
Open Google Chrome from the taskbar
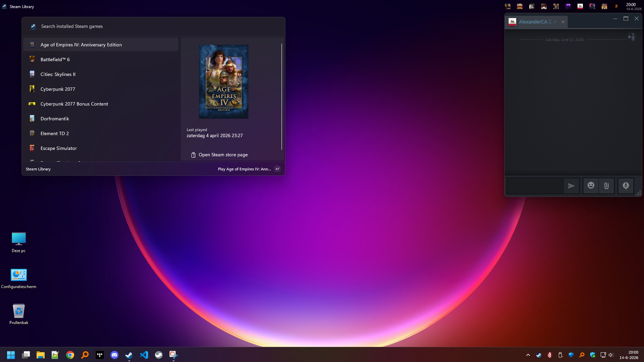[70, 355]
